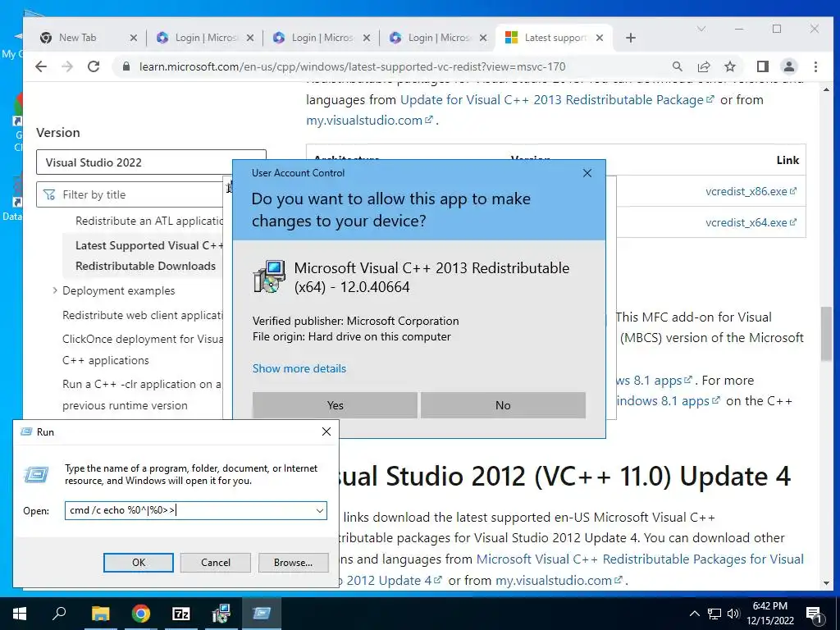Open the Chrome three-dot menu

coord(815,66)
